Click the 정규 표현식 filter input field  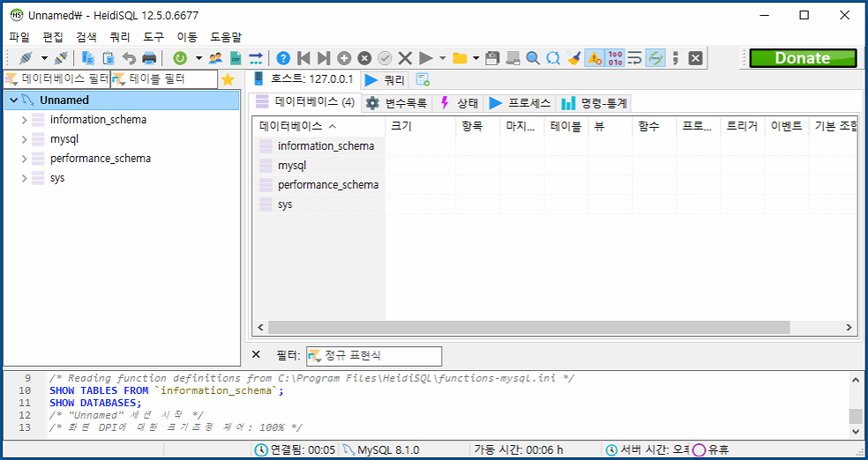pos(374,356)
